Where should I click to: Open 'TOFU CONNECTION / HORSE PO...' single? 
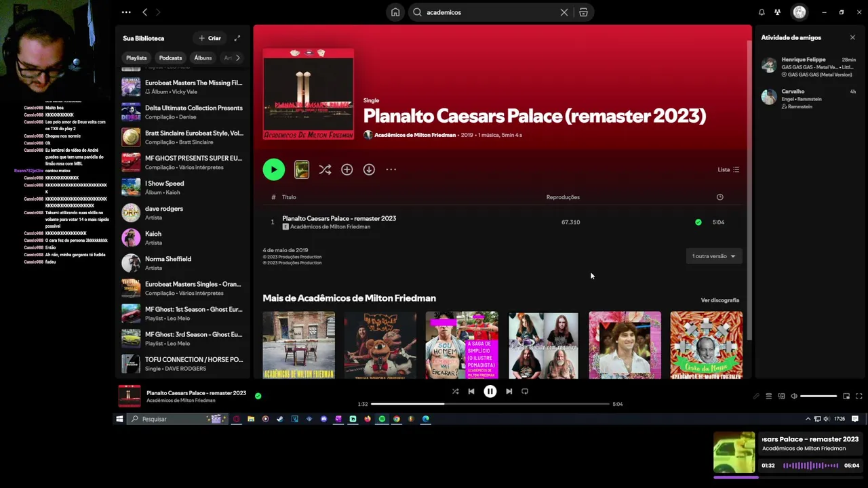coord(183,363)
